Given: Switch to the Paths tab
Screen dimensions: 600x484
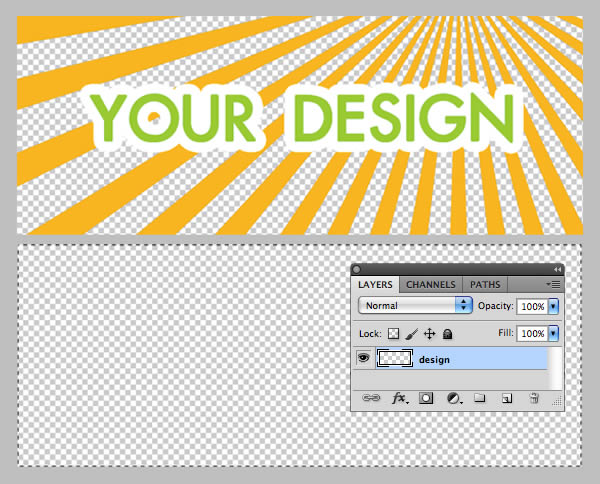Looking at the screenshot, I should tap(485, 285).
